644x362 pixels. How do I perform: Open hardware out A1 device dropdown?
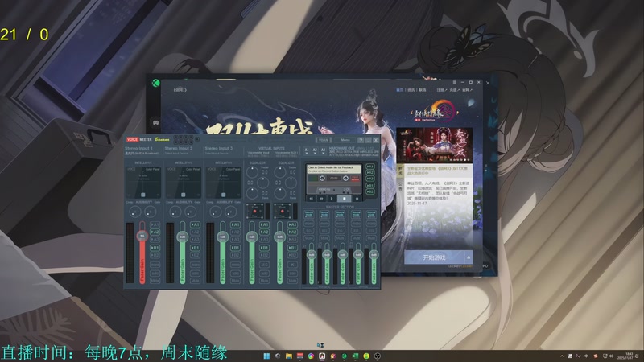point(307,150)
